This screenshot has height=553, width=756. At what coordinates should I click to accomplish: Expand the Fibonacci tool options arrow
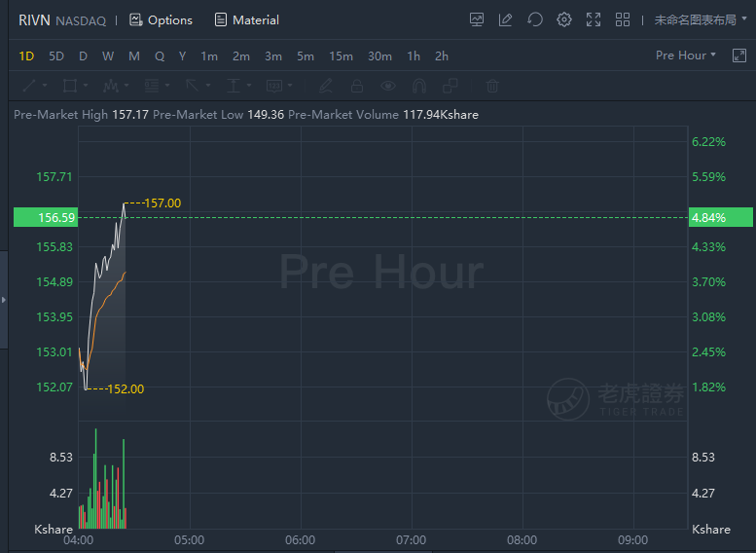tap(167, 86)
